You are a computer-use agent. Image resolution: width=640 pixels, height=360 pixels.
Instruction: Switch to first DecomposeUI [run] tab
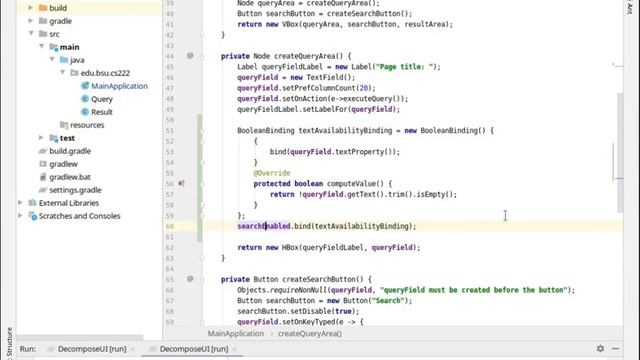(x=92, y=349)
